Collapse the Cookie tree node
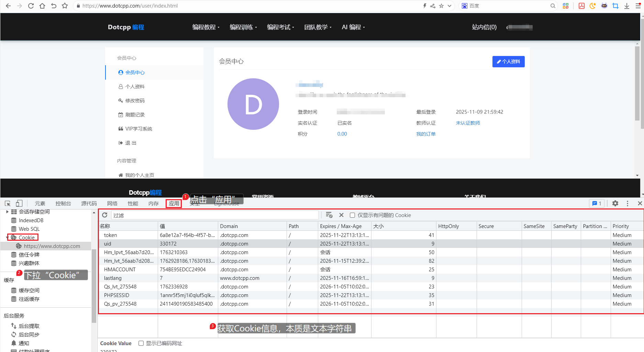The image size is (644, 352). tap(7, 238)
